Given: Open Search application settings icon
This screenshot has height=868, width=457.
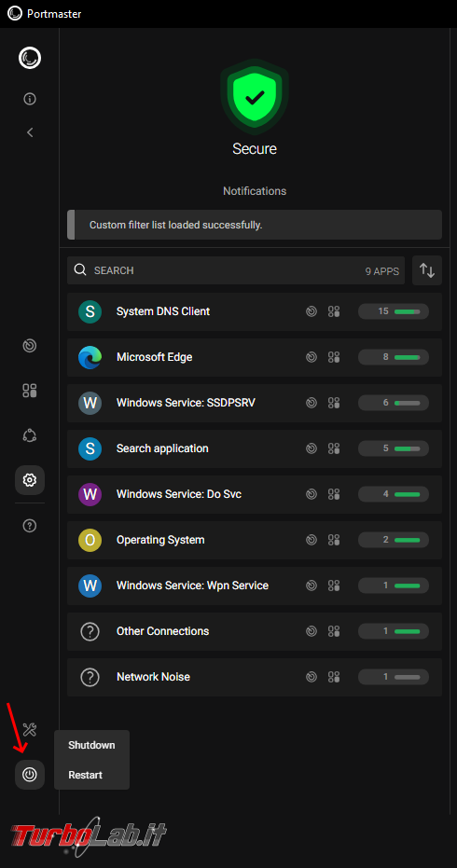Looking at the screenshot, I should coord(334,448).
